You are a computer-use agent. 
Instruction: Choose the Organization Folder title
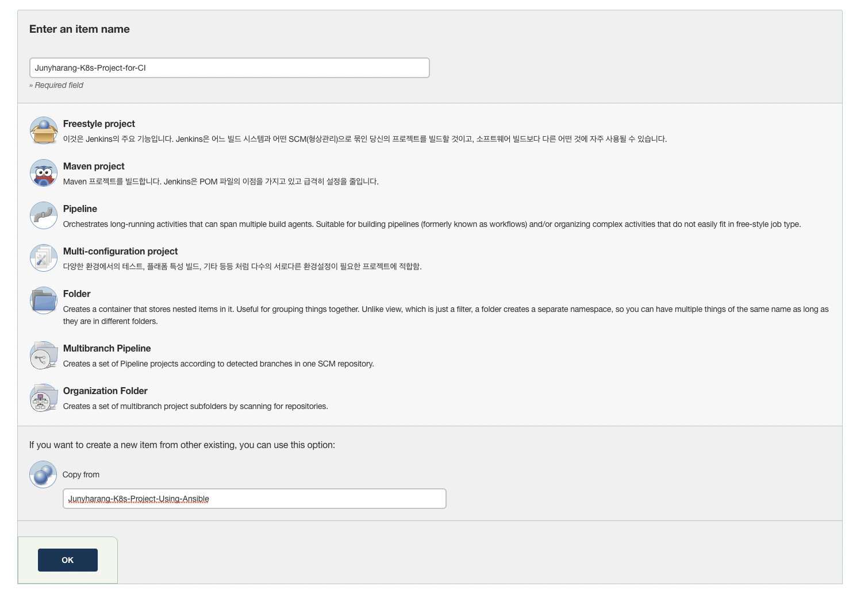[105, 391]
